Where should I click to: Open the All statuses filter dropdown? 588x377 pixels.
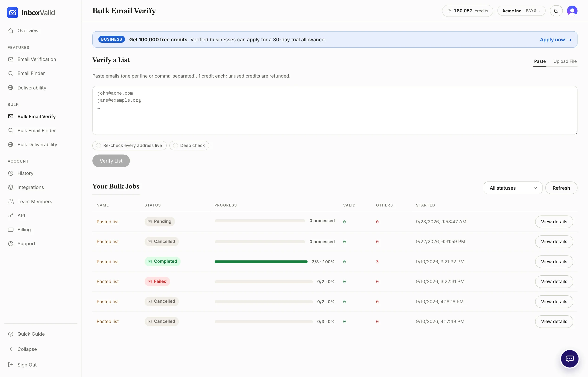click(x=513, y=188)
